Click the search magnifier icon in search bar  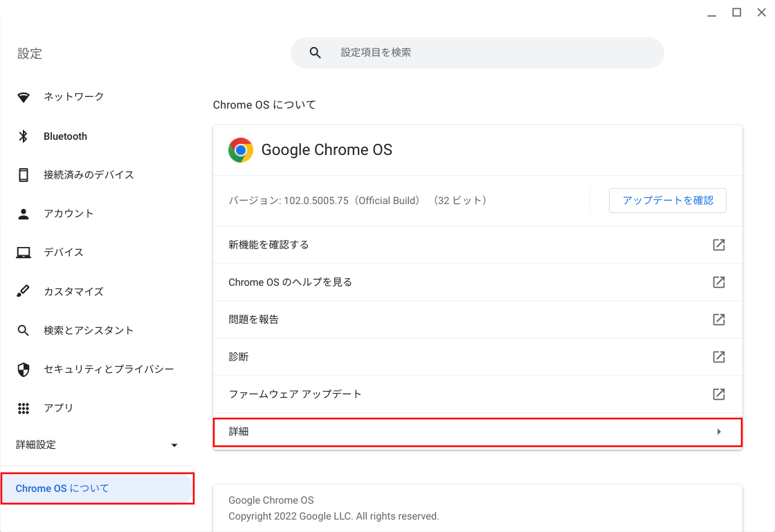(316, 53)
